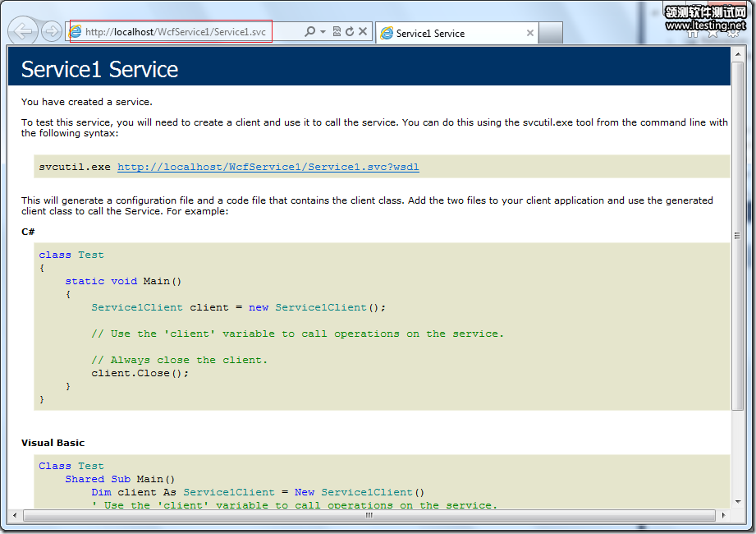Click the address bar search magnifier icon
This screenshot has width=756, height=534.
point(309,31)
